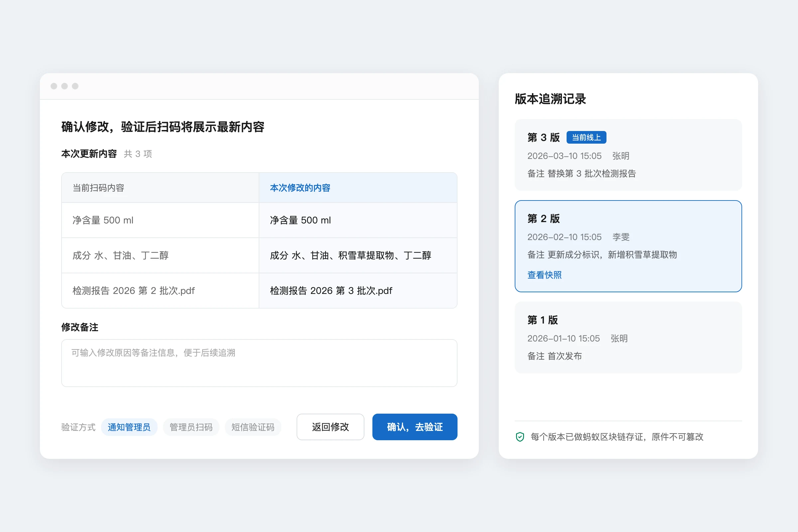Image resolution: width=798 pixels, height=532 pixels.
Task: Select 短信验证码 verification method
Action: click(253, 427)
